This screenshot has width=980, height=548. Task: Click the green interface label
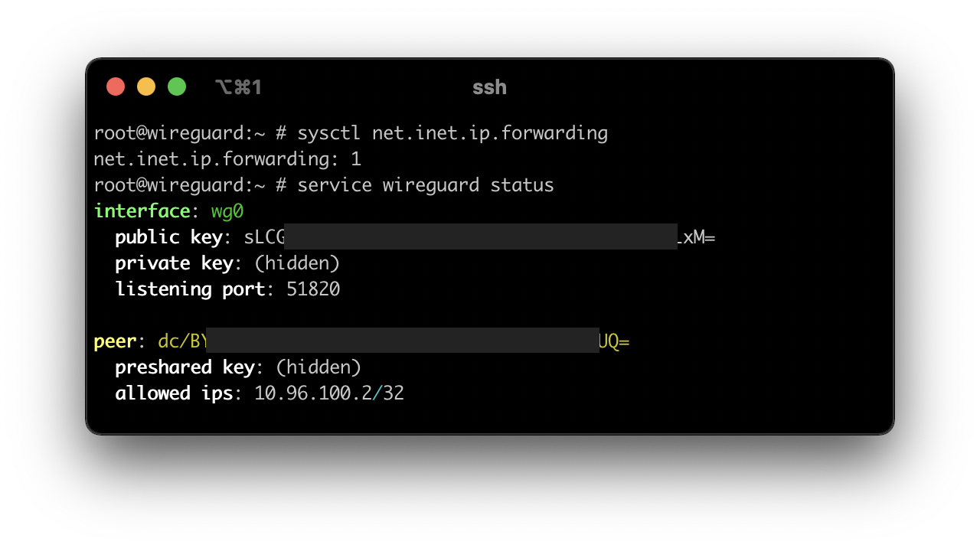(x=142, y=211)
